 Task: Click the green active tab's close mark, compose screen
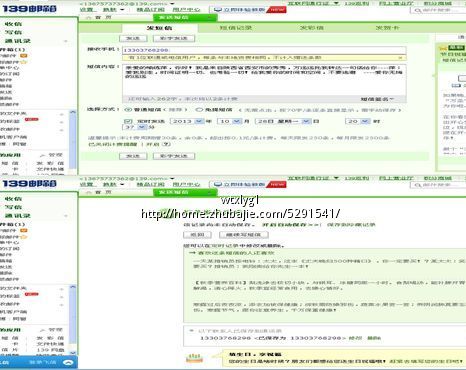209,17
